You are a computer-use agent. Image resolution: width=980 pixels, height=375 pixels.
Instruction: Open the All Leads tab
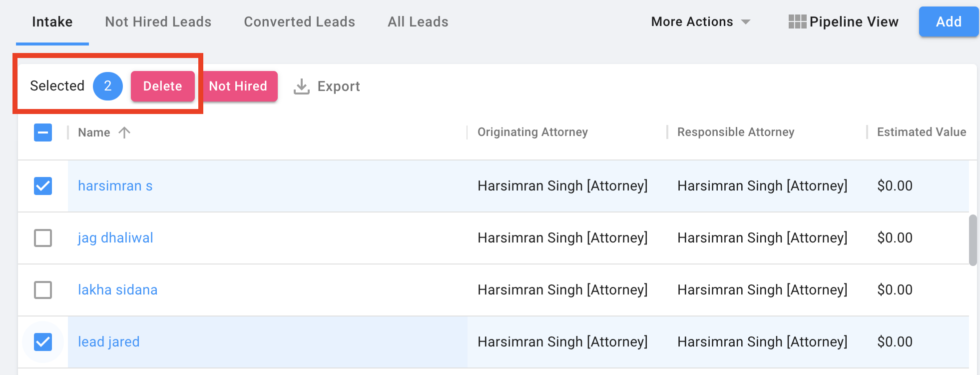point(418,22)
